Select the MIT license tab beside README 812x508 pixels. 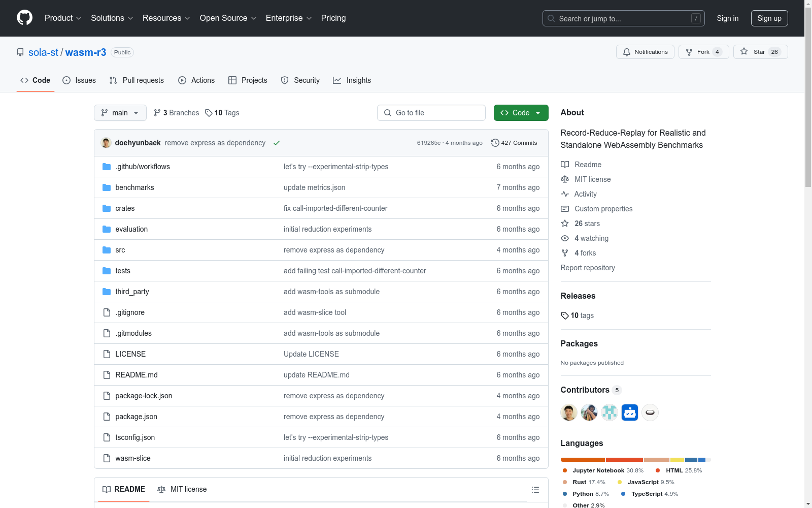(x=182, y=489)
